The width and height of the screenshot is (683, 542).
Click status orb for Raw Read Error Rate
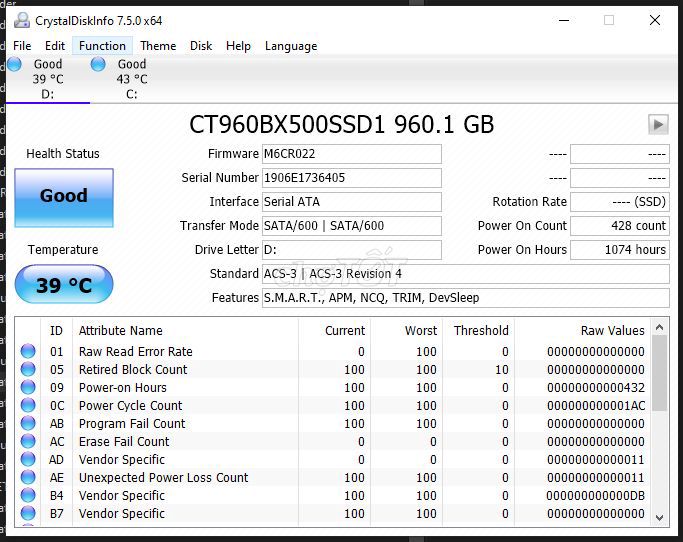28,351
